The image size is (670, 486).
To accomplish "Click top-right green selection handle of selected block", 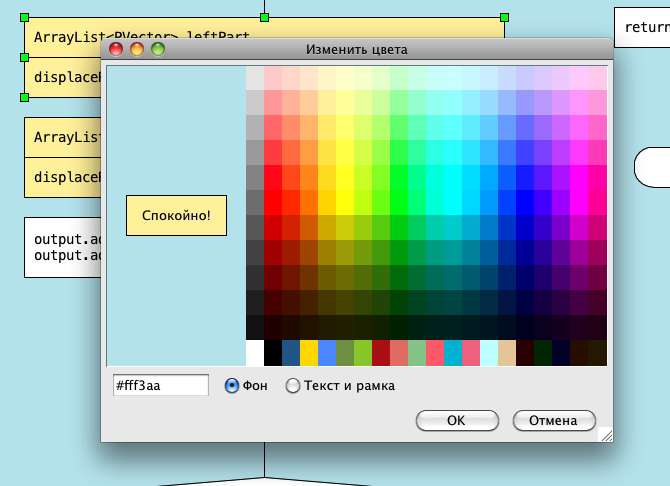I will click(x=504, y=18).
